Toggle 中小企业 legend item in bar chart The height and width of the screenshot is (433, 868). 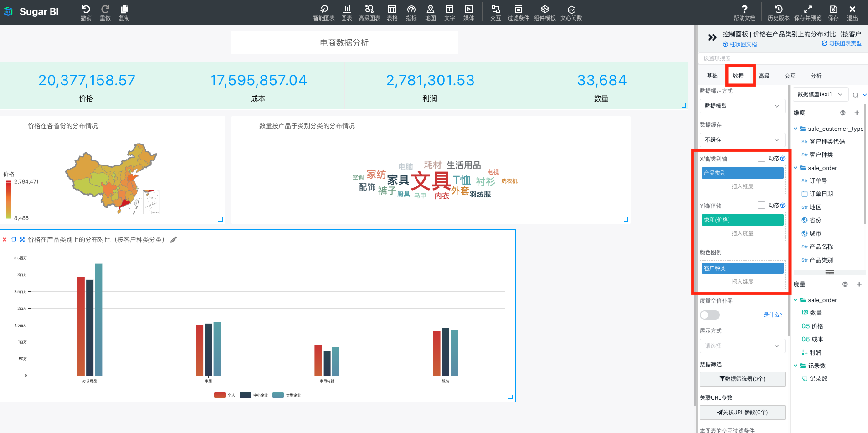(254, 395)
